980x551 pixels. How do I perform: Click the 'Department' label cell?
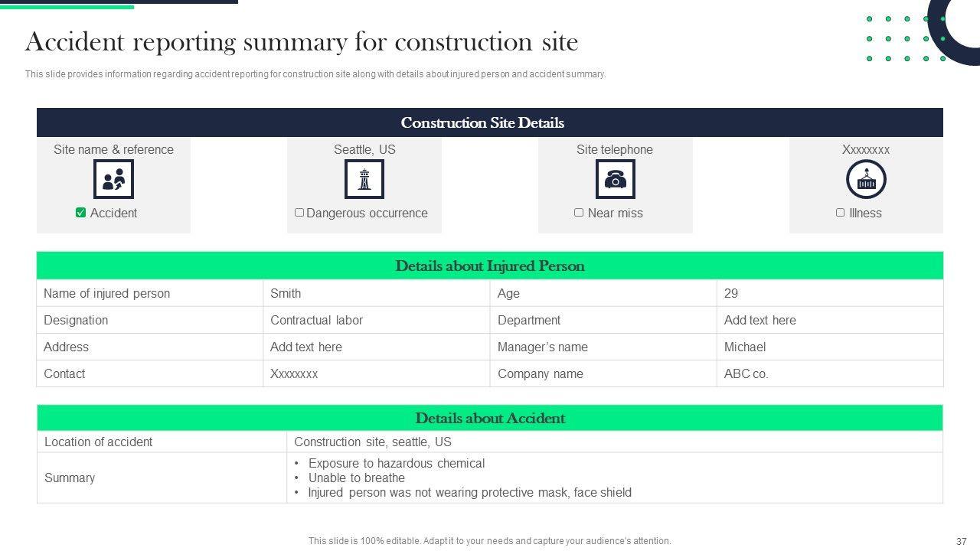(x=603, y=320)
